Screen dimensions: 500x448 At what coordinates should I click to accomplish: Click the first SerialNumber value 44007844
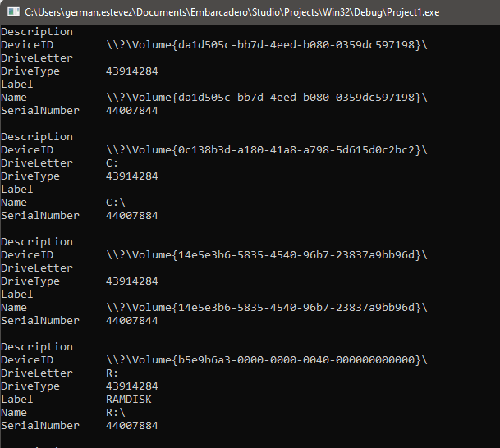(132, 111)
